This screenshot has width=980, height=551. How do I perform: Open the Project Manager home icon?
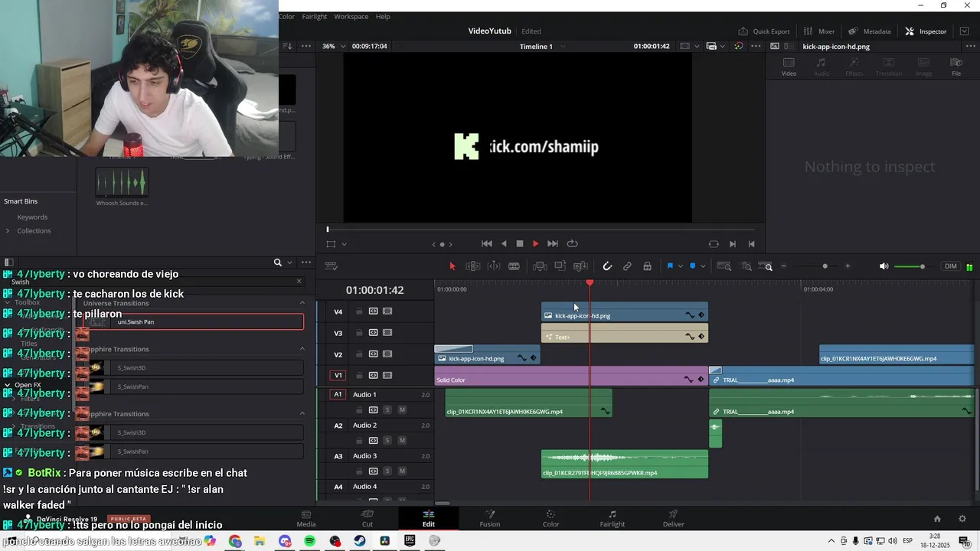point(937,519)
